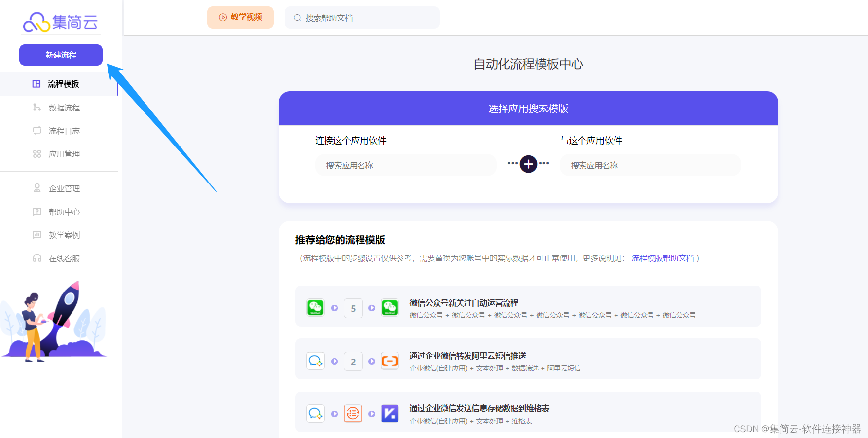Image resolution: width=868 pixels, height=438 pixels.
Task: Click the play icon in 教学视频
Action: pyautogui.click(x=223, y=17)
